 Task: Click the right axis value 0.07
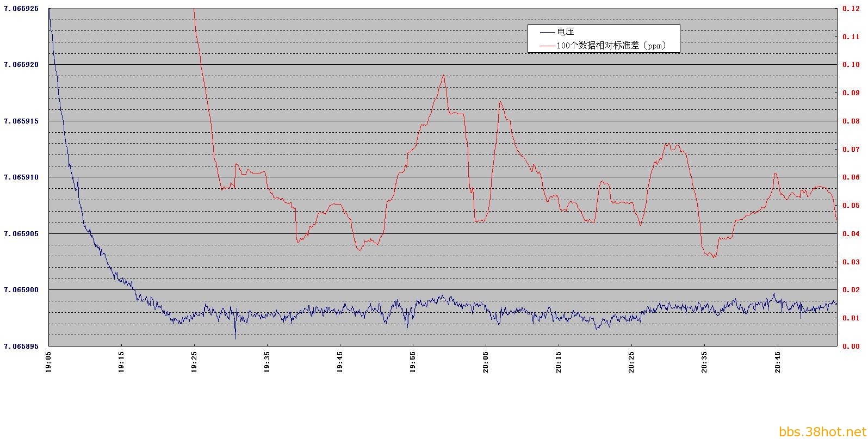coord(851,149)
